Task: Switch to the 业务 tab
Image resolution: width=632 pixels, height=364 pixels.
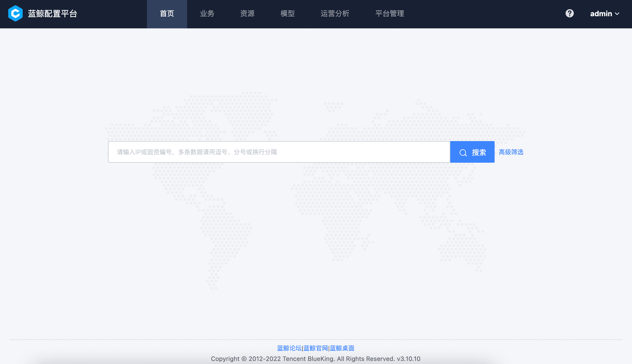Action: [x=207, y=14]
